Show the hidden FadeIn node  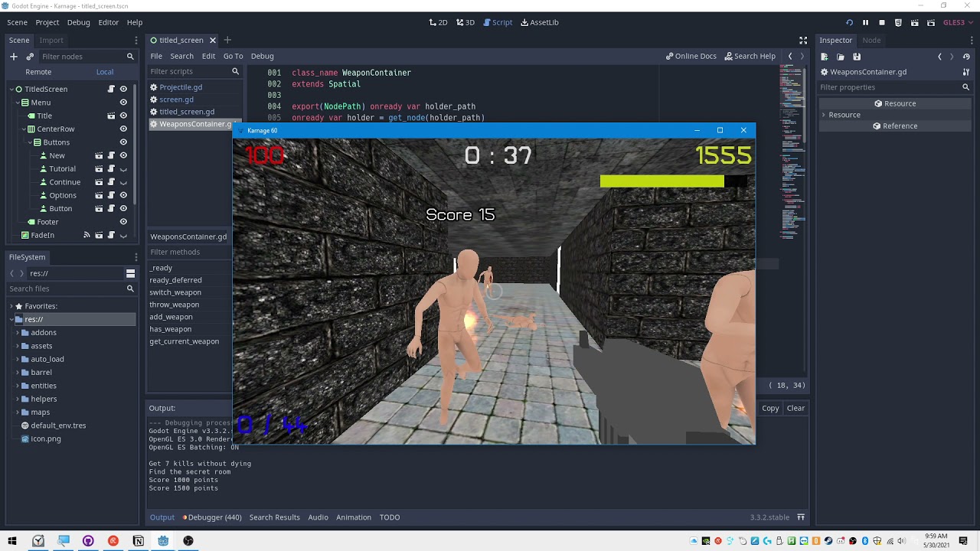tap(123, 235)
